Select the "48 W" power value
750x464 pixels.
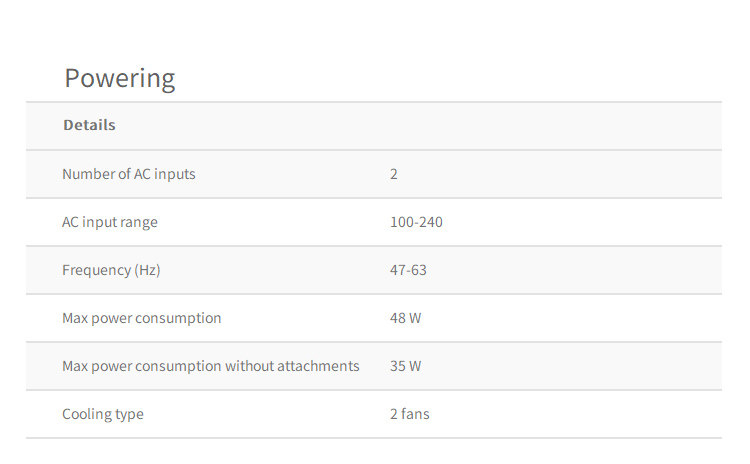click(405, 318)
